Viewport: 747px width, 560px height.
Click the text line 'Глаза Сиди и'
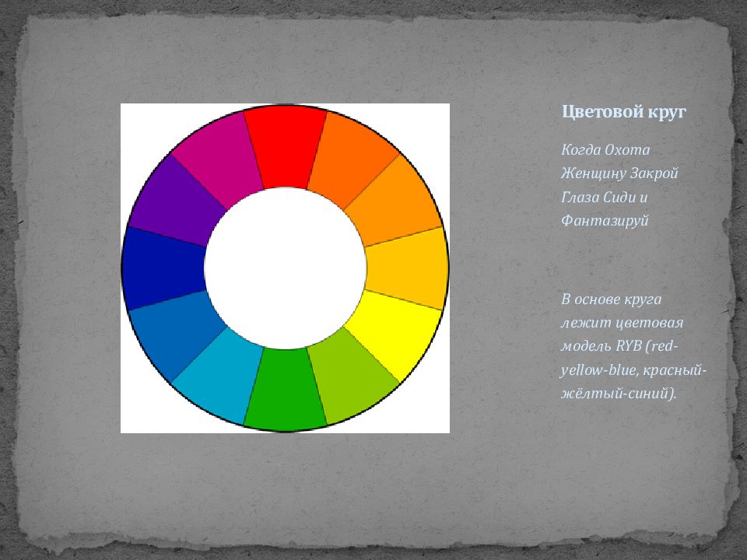604,197
